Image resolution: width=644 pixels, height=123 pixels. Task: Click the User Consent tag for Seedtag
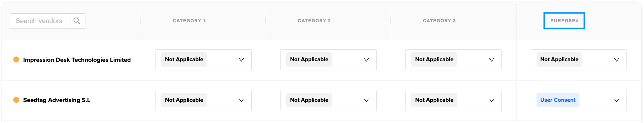[558, 100]
